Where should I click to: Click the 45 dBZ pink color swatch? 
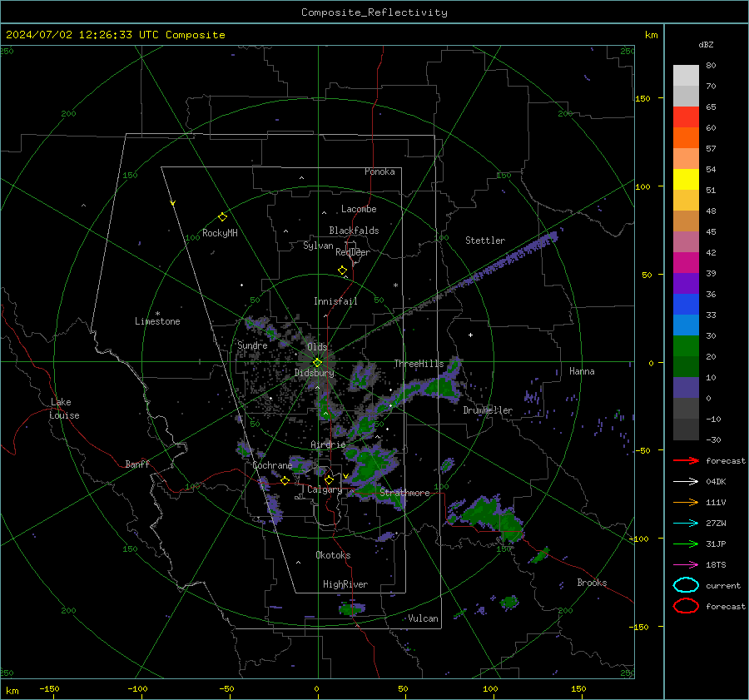(x=686, y=241)
